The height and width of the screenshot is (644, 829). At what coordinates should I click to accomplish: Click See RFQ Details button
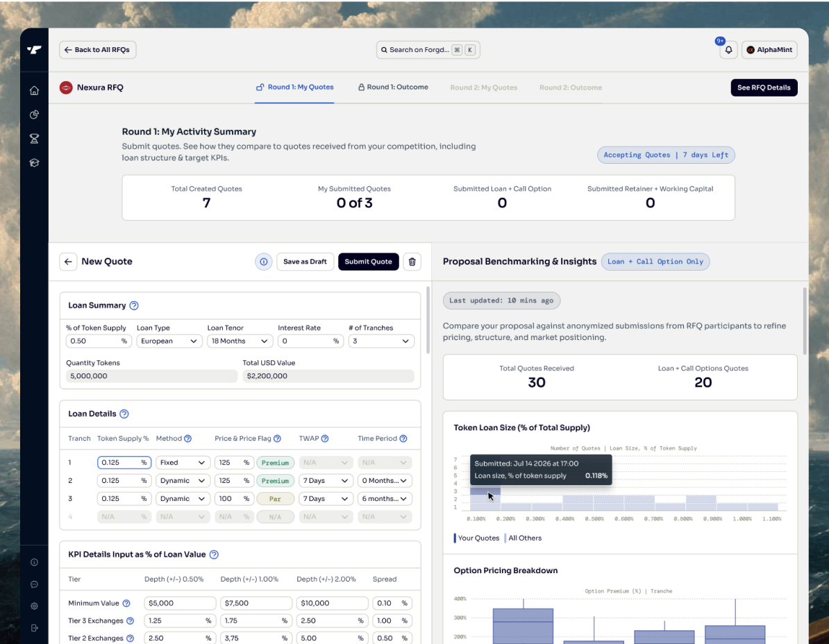coord(764,87)
